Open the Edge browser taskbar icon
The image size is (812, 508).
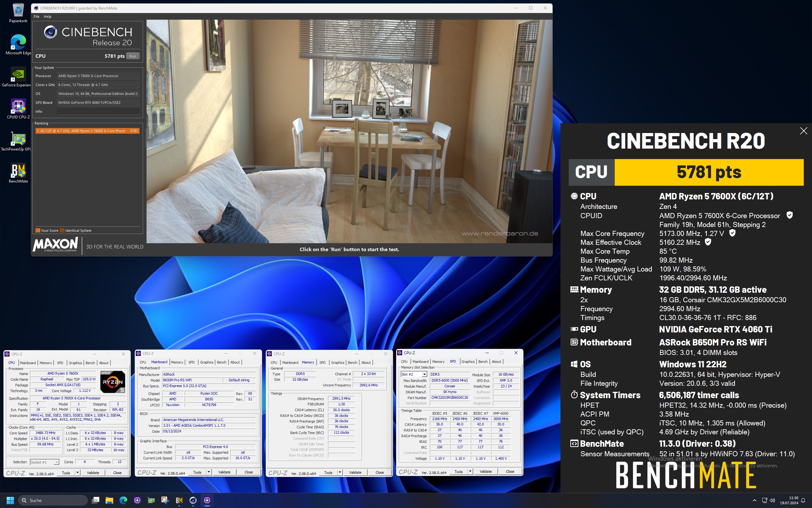click(x=123, y=500)
